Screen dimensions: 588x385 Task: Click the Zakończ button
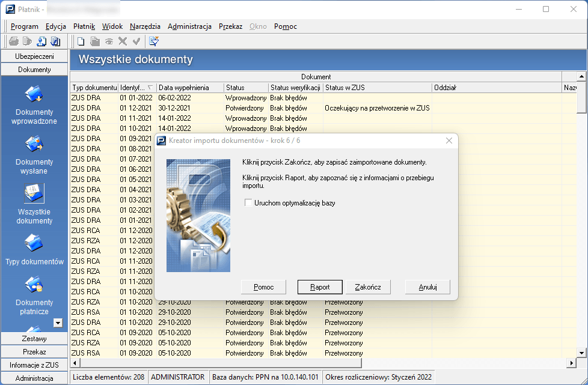click(x=368, y=287)
